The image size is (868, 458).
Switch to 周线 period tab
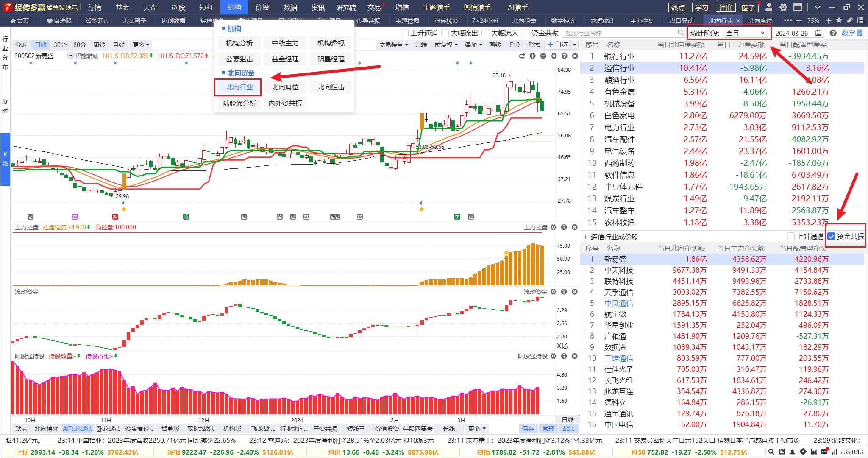(99, 45)
